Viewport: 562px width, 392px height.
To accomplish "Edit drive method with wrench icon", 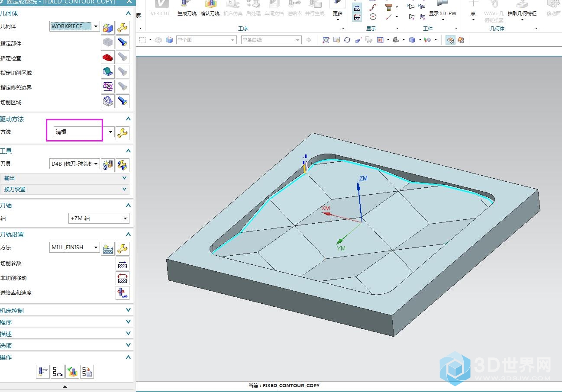I will coord(123,133).
